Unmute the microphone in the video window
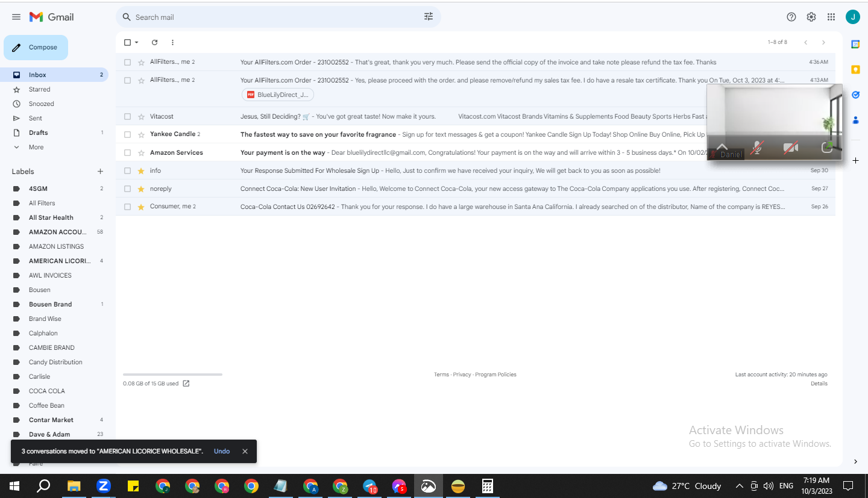The image size is (868, 498). [x=756, y=148]
